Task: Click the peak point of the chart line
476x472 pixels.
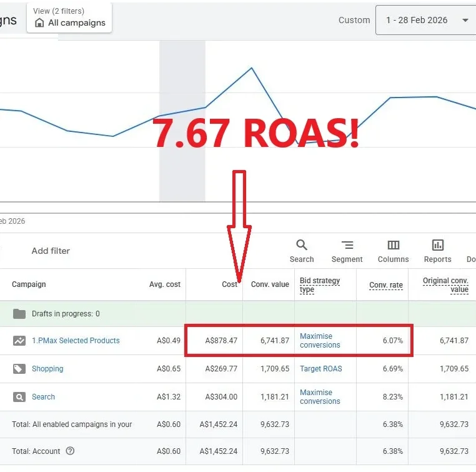Action: (x=251, y=68)
